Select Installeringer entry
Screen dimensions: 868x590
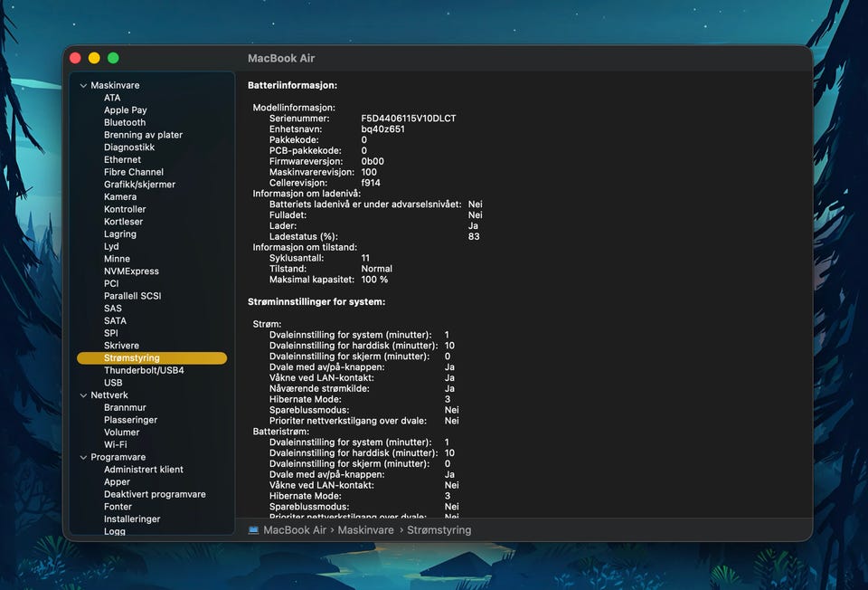[132, 519]
